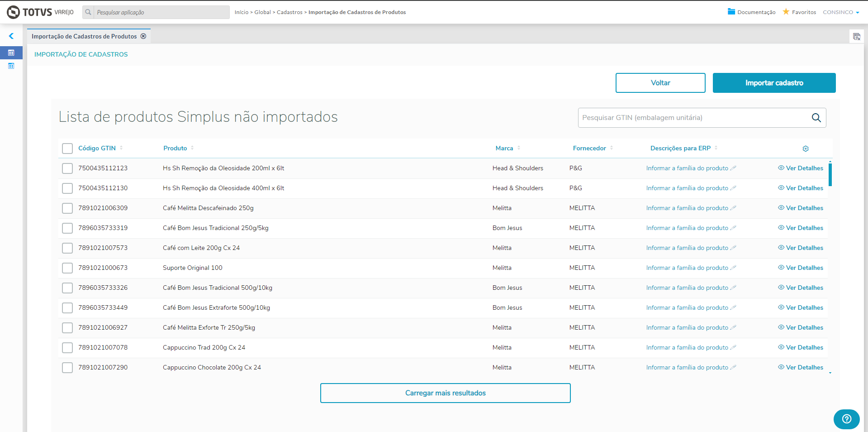Click the scrollbar down arrow of product list
This screenshot has height=432, width=868.
[x=830, y=373]
